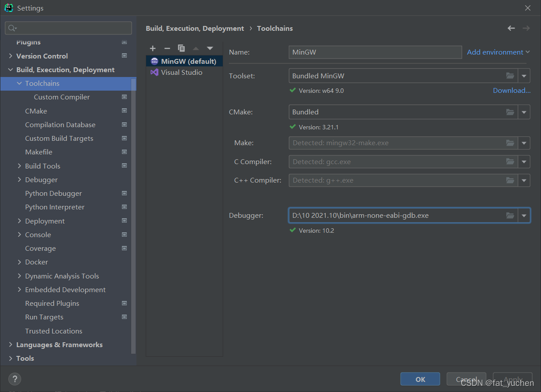This screenshot has height=392, width=541.
Task: Select Visual Studio toolchain
Action: click(184, 72)
